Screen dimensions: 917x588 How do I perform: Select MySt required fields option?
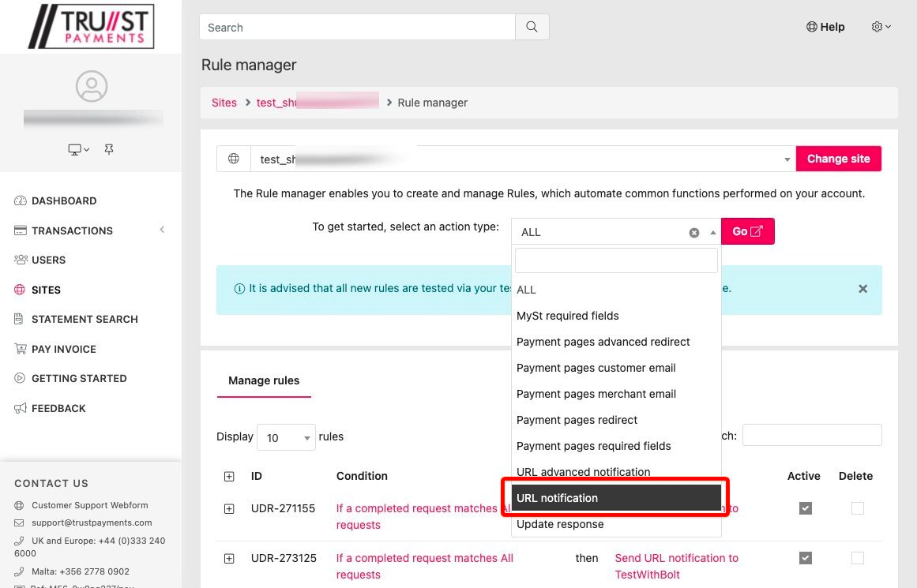[616, 316]
